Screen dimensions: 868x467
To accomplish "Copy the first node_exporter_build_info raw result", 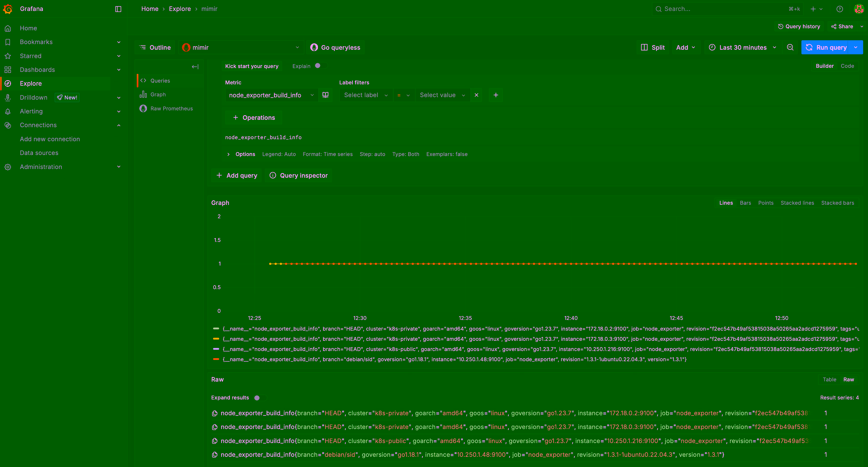I will pos(215,413).
